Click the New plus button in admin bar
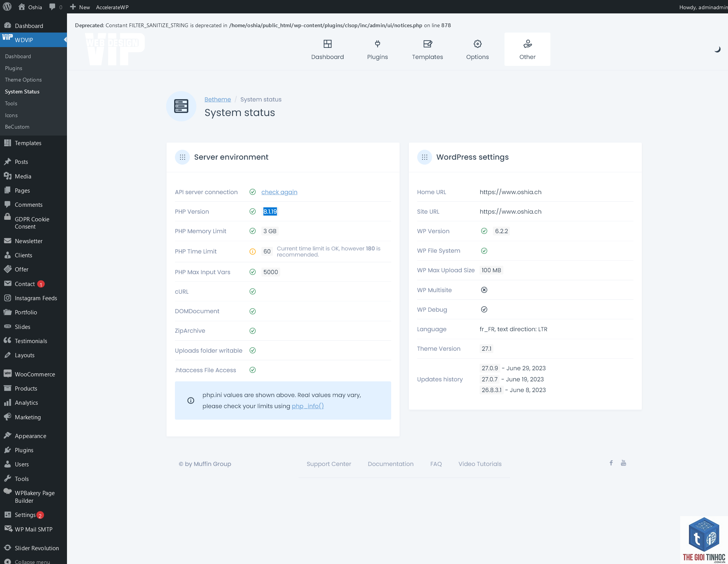 (x=80, y=7)
